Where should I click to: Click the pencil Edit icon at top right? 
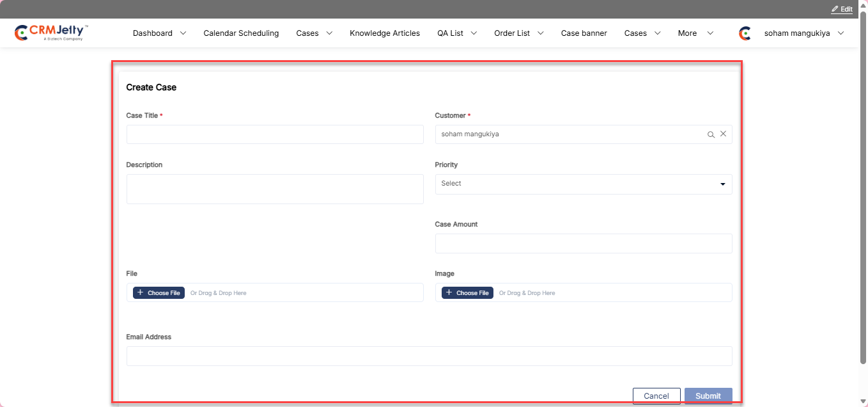[835, 9]
